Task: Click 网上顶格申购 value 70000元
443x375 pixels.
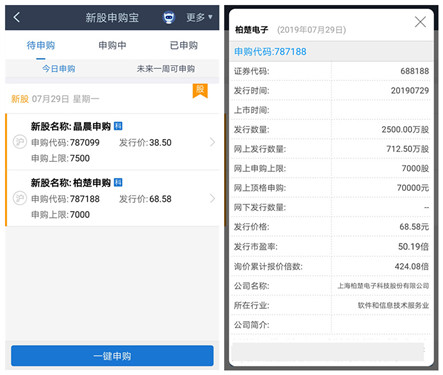Action: coord(413,188)
